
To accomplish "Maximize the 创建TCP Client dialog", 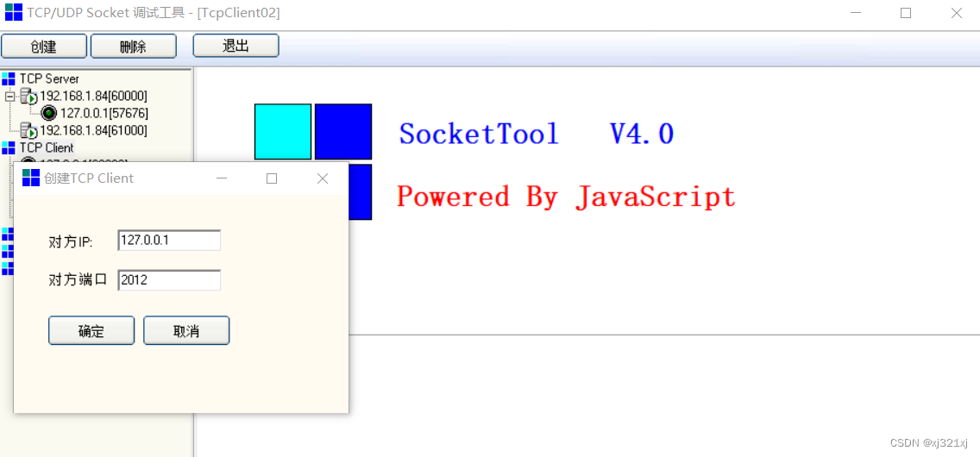I will click(271, 178).
